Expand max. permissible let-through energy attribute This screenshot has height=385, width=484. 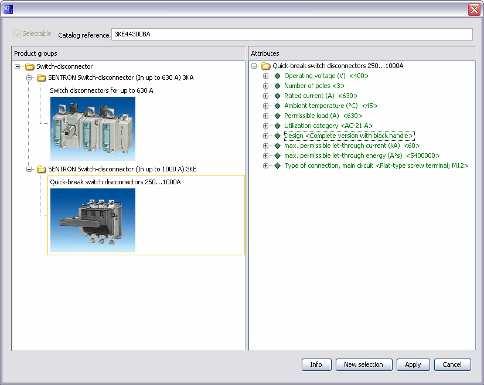point(266,156)
